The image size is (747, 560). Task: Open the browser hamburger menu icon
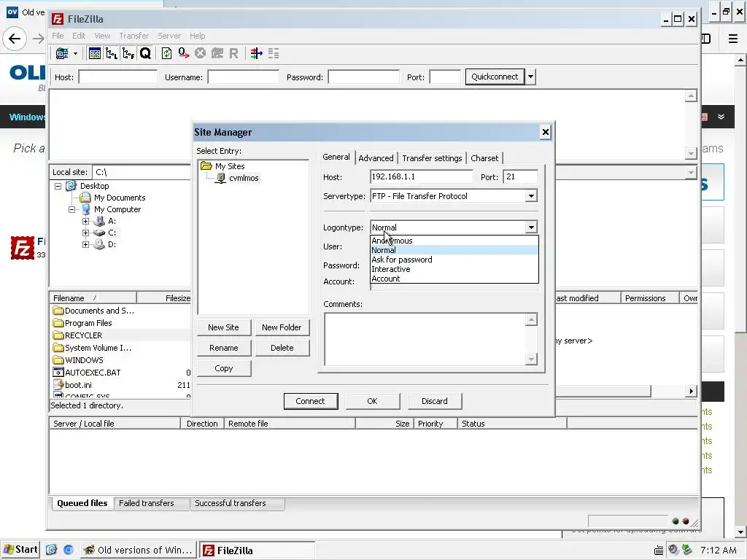click(733, 39)
